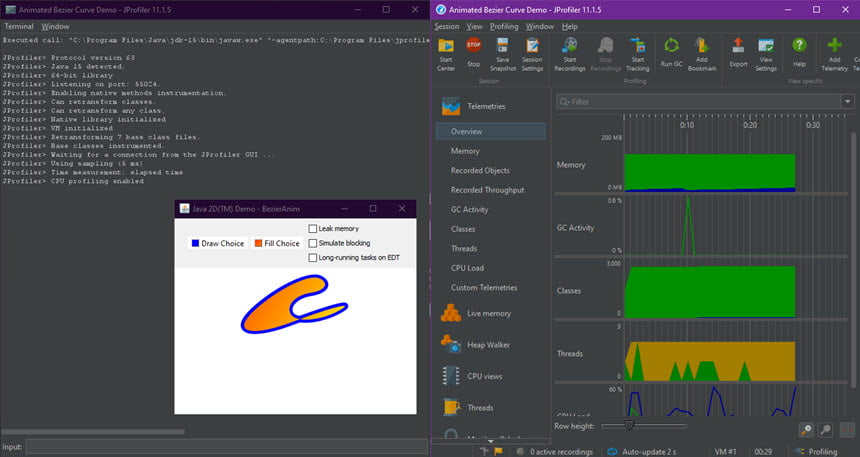Expand sidebar sections via bottom arrow

[490, 441]
